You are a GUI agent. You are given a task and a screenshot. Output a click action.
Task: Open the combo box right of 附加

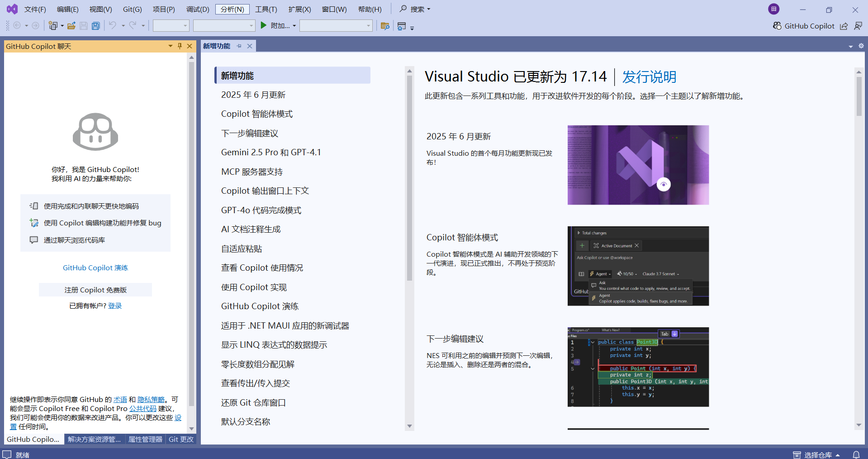[336, 26]
